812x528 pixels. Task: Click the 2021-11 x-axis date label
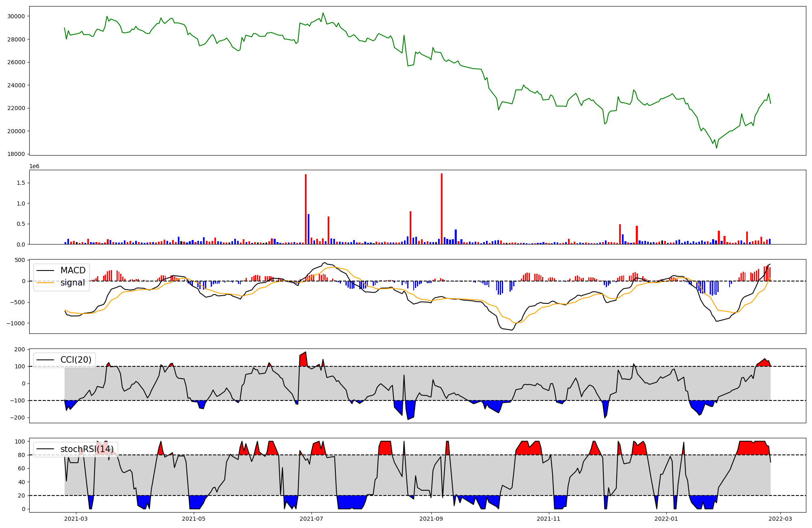(549, 519)
